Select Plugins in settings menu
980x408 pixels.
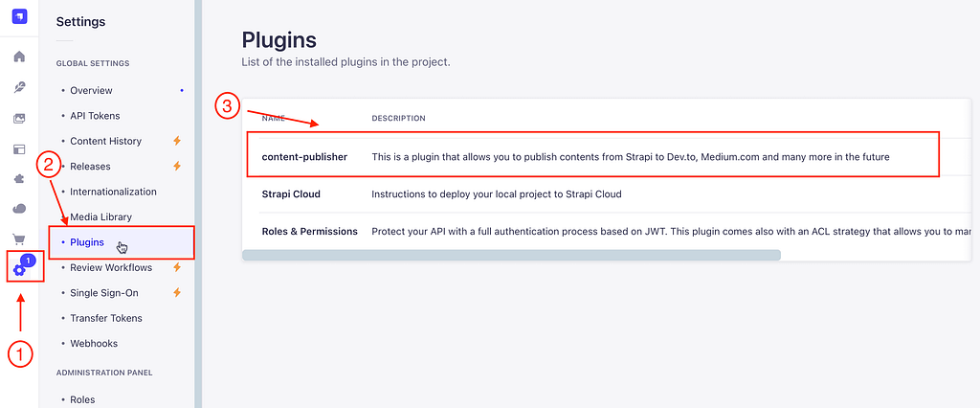click(x=87, y=242)
